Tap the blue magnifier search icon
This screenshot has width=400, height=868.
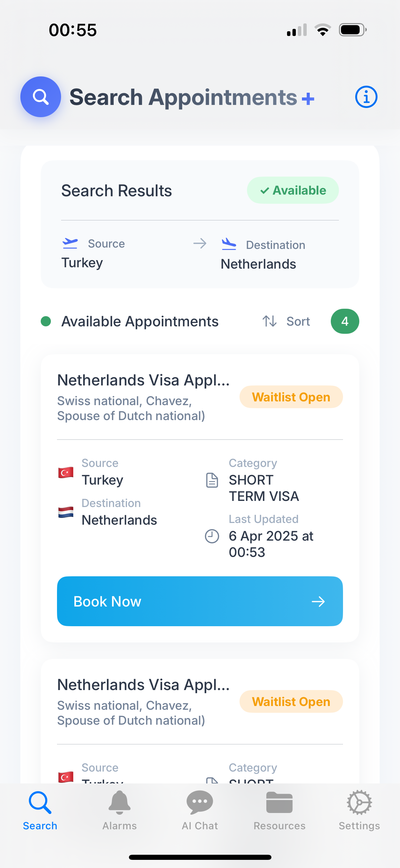coord(41,97)
